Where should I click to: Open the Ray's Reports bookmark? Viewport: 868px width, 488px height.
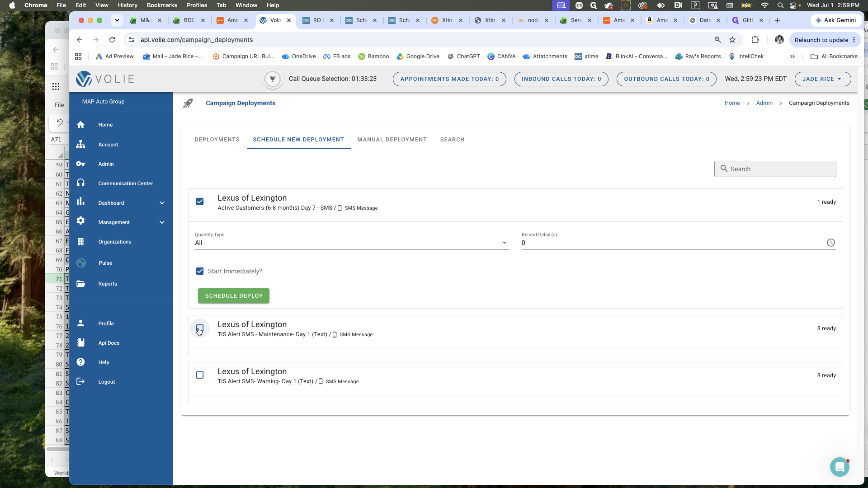point(698,56)
